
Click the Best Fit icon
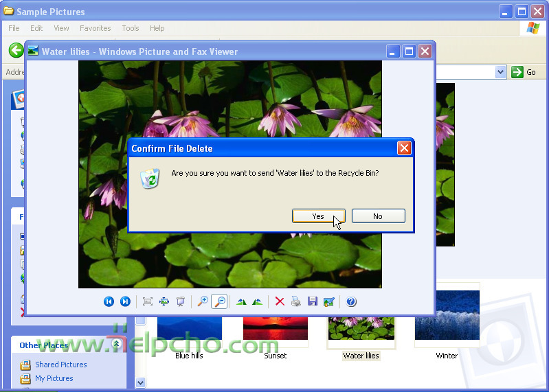[x=147, y=301]
